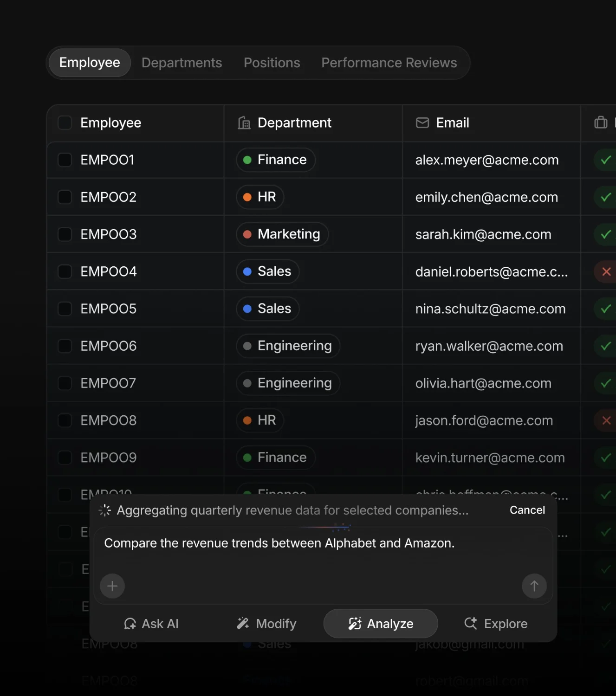This screenshot has height=696, width=616.
Task: Select the Explore mode
Action: (496, 624)
